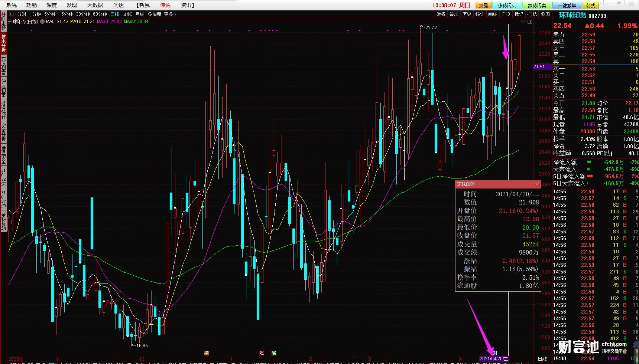Click the 涨 event marker on the timeline
The height and width of the screenshot is (364, 639).
coord(262,353)
